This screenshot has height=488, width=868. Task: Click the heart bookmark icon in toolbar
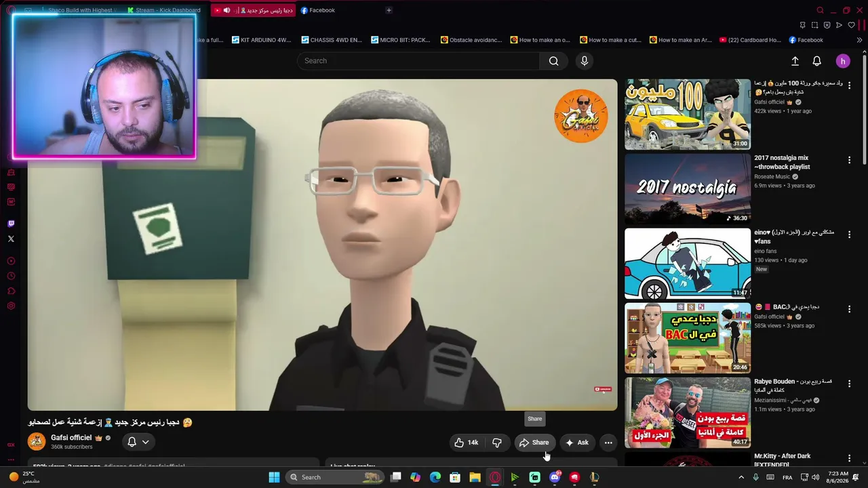(851, 25)
